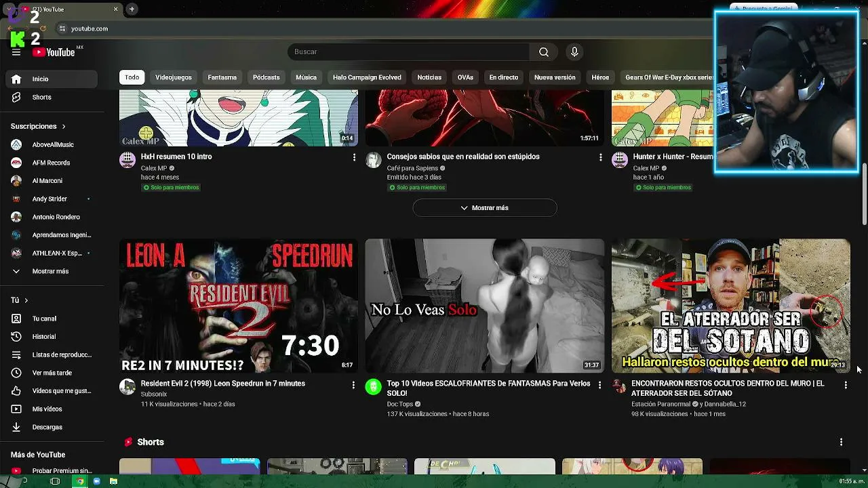
Task: Open Doc Tops channel avatar
Action: point(374,387)
